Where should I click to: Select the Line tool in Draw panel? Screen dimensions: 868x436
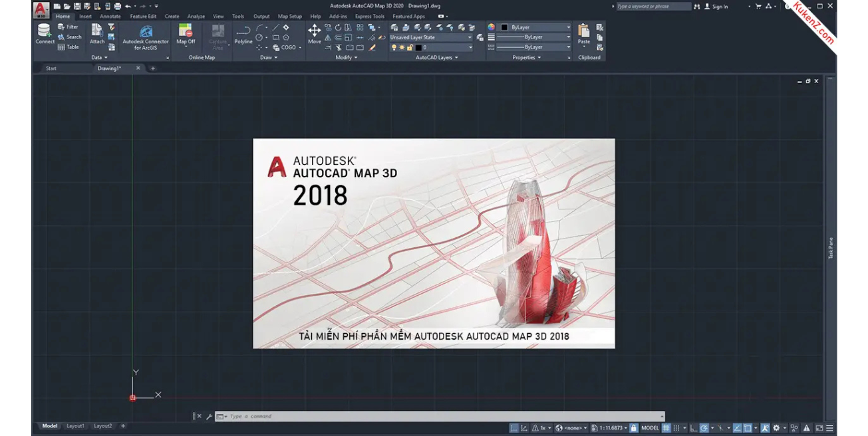point(275,27)
